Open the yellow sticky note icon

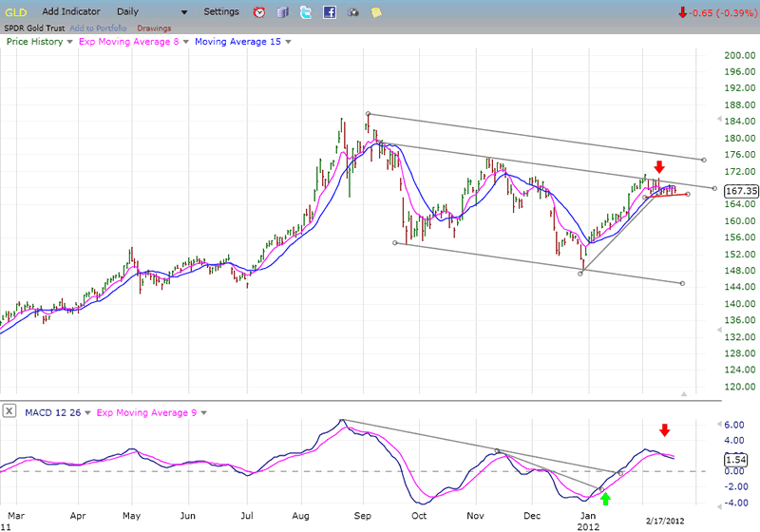[x=376, y=12]
